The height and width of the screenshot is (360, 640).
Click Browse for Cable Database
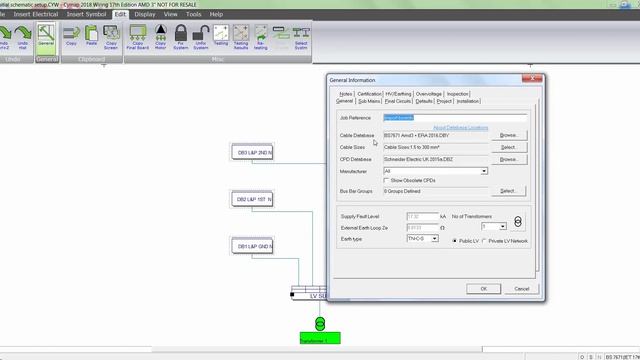pos(509,135)
